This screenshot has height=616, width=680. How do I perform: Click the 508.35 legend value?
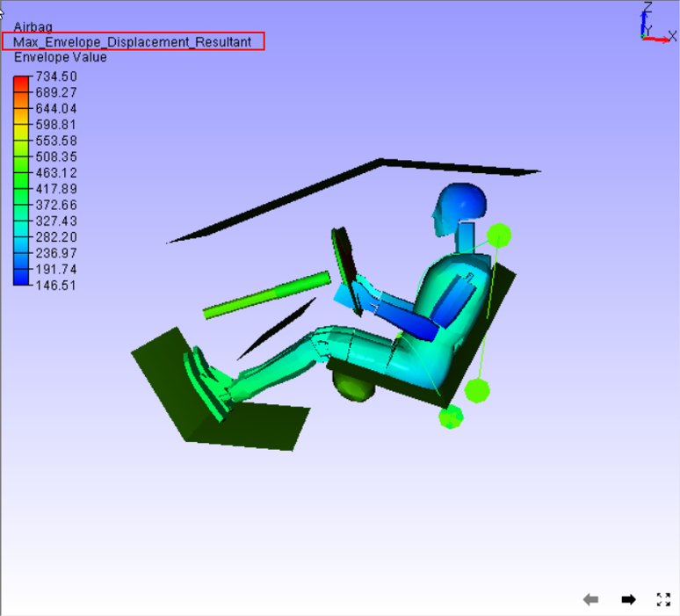(x=56, y=156)
